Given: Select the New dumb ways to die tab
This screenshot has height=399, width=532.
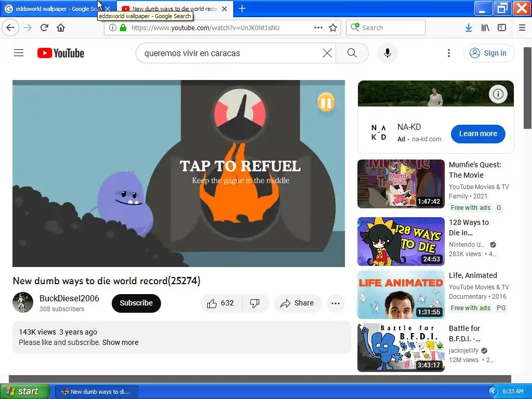Looking at the screenshot, I should 175,8.
